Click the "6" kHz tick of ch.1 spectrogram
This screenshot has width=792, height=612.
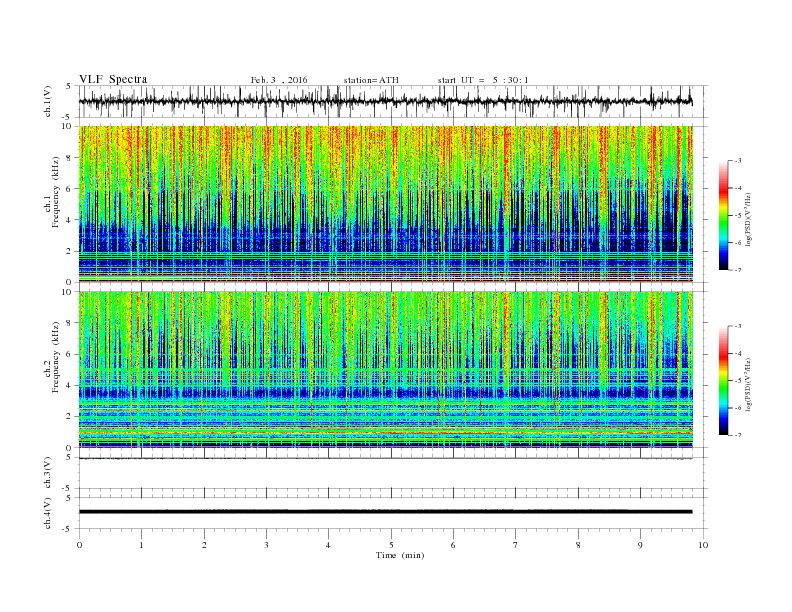point(70,189)
